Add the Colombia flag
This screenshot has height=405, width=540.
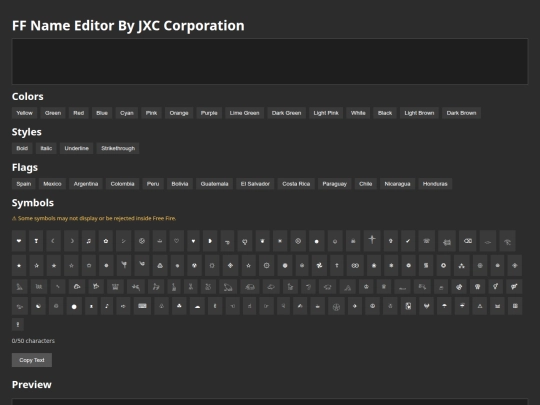122,184
